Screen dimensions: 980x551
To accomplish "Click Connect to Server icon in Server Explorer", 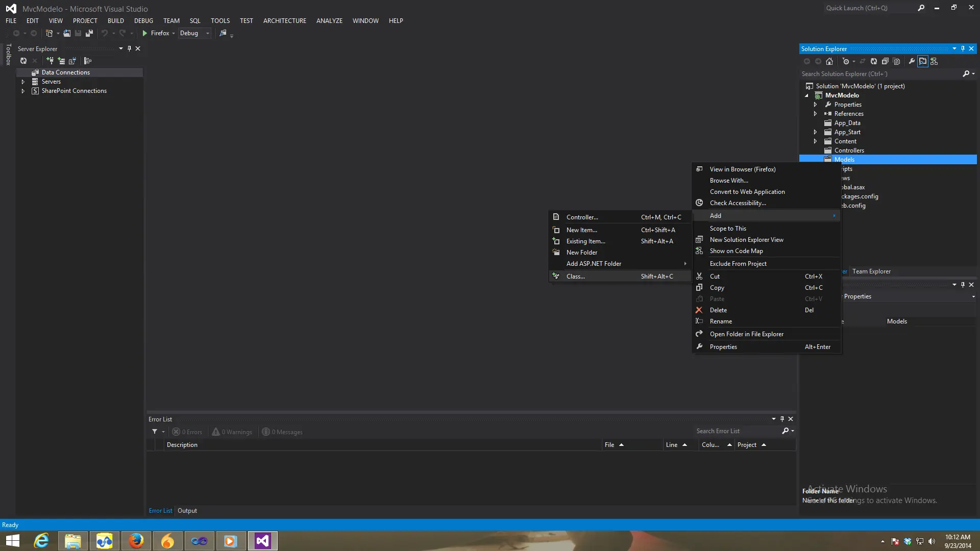I will [x=61, y=61].
